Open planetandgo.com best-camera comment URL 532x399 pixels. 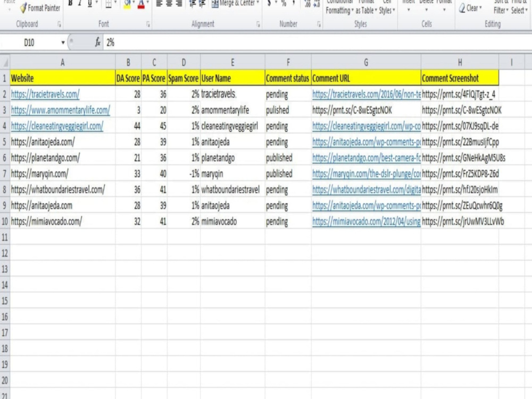click(x=366, y=158)
